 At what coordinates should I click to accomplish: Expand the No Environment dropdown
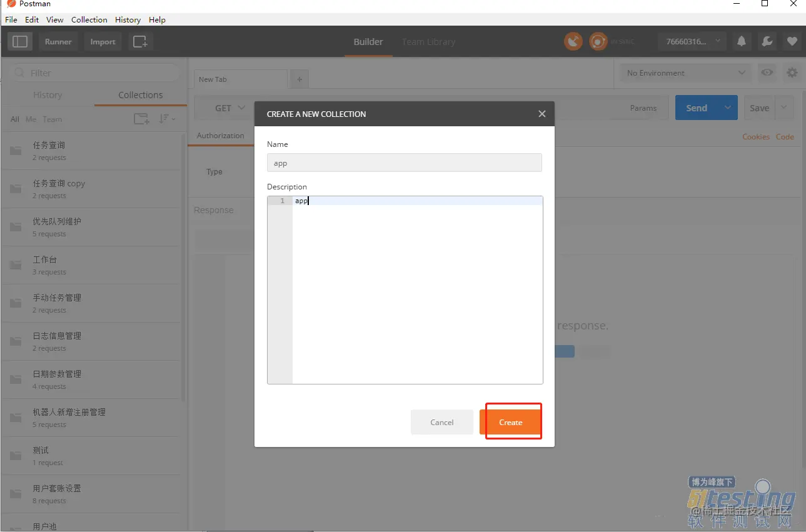(x=686, y=73)
